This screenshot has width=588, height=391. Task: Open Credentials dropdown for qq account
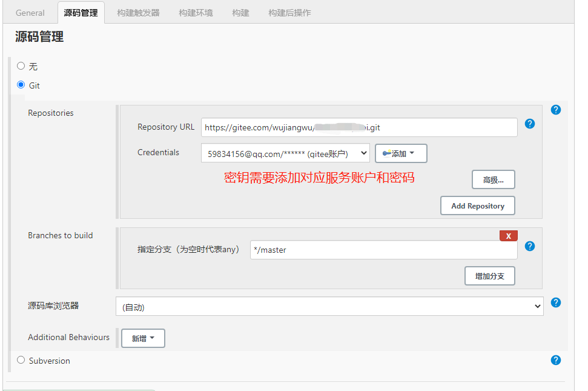[286, 153]
